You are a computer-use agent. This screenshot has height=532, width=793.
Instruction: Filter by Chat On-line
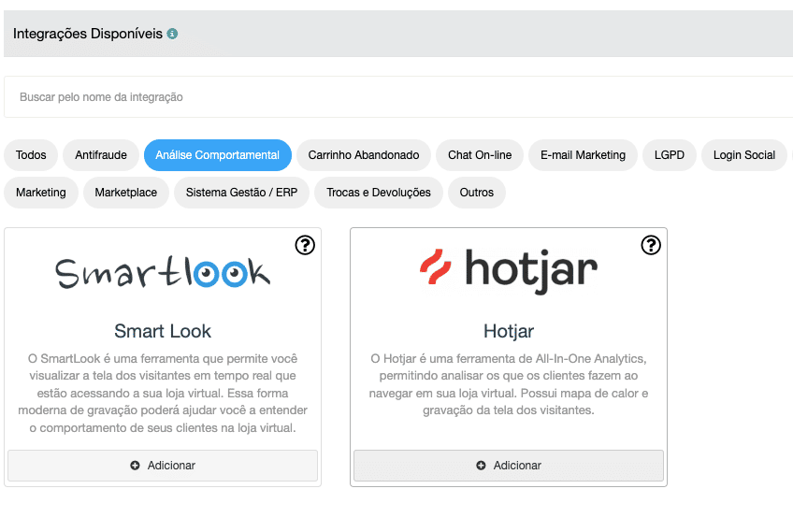pos(480,155)
